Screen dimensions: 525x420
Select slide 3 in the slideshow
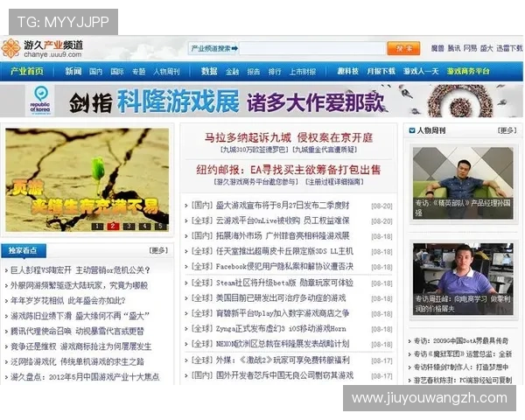(x=129, y=226)
